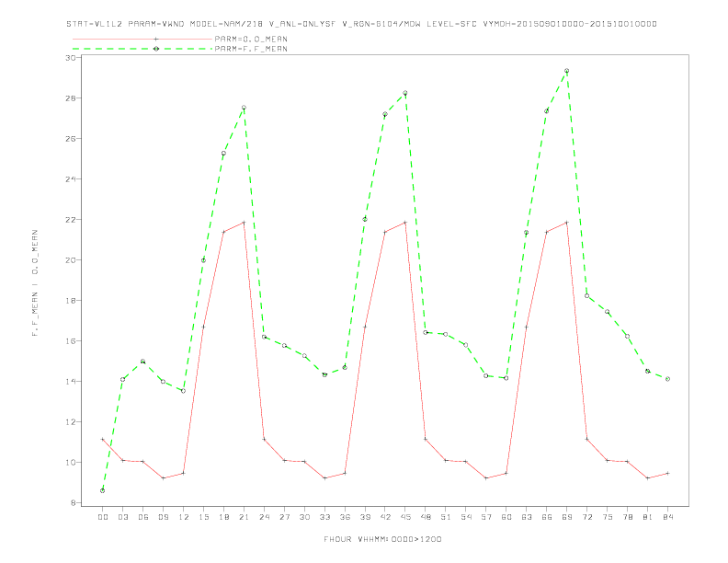Viewport: 728px width, 563px height.
Task: Click the chart header text starting STAT=VLIL2
Action: tap(361, 24)
